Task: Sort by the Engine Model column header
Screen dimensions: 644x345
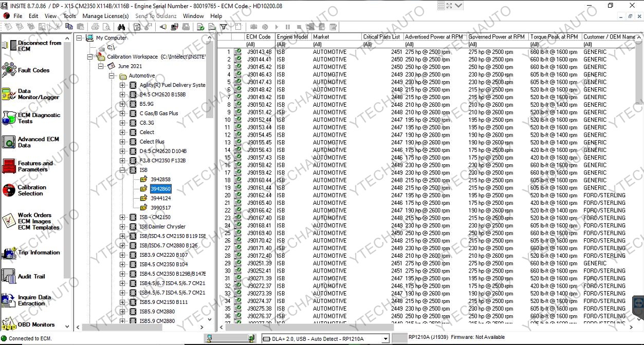Action: (x=293, y=37)
